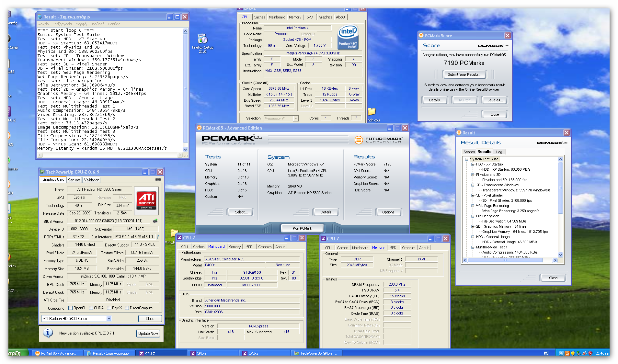This screenshot has height=364, width=618.
Task: Click the Java tray icon
Action: [567, 353]
